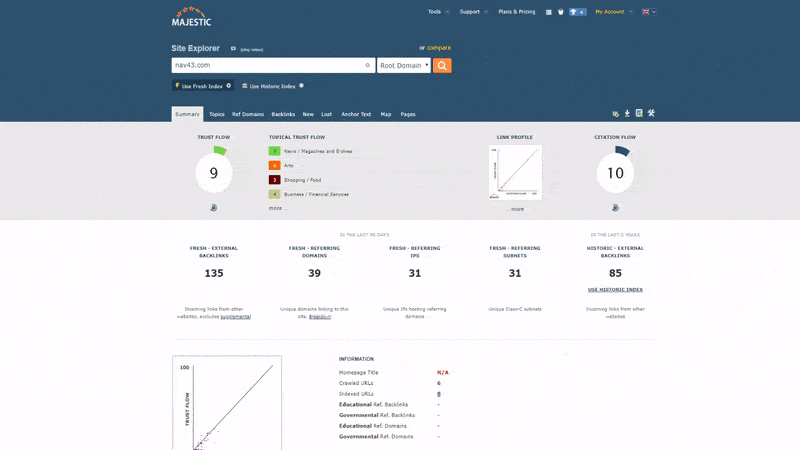Click the more link under Topical Trust Flow
This screenshot has width=800, height=450.
pos(278,208)
